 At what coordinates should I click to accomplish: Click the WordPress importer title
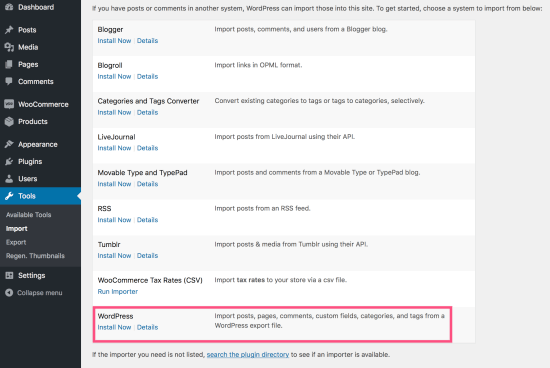point(115,316)
